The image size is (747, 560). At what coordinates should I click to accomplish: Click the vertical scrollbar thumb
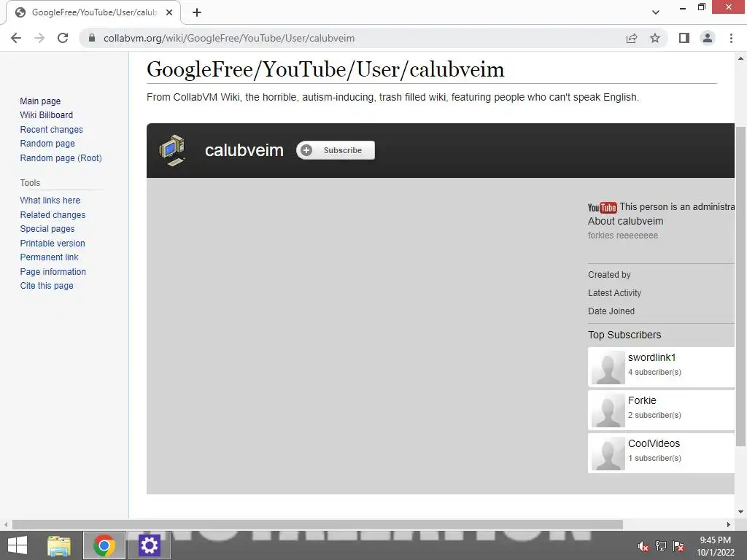coord(740,286)
